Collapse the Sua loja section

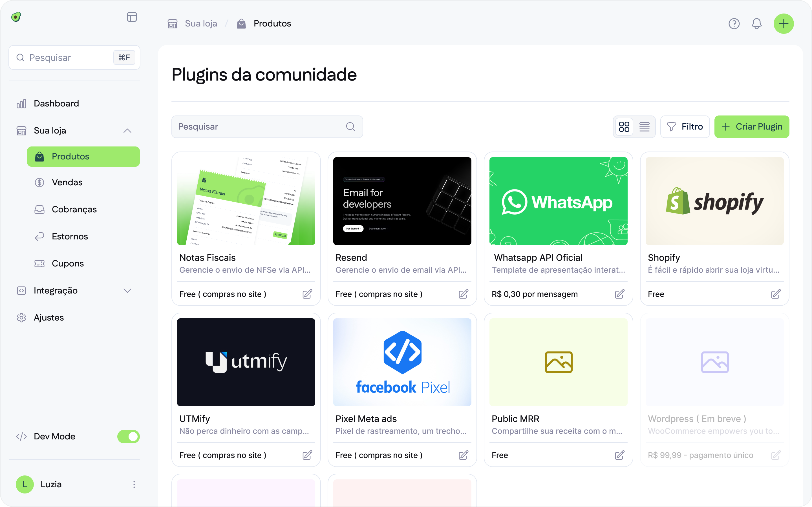click(127, 130)
